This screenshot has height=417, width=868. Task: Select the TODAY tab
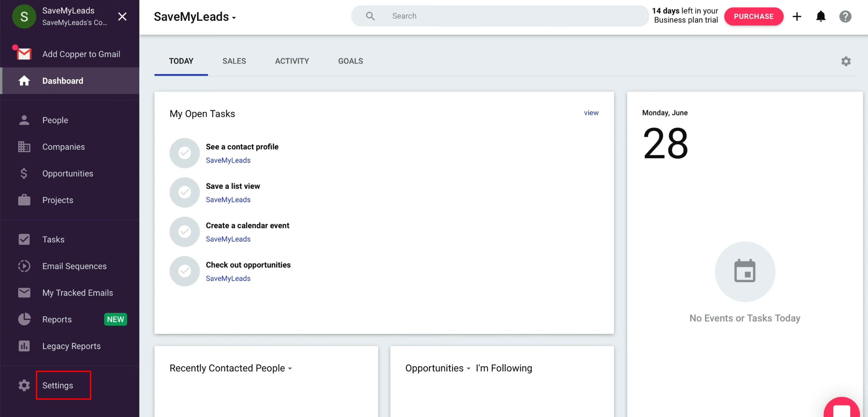(181, 61)
